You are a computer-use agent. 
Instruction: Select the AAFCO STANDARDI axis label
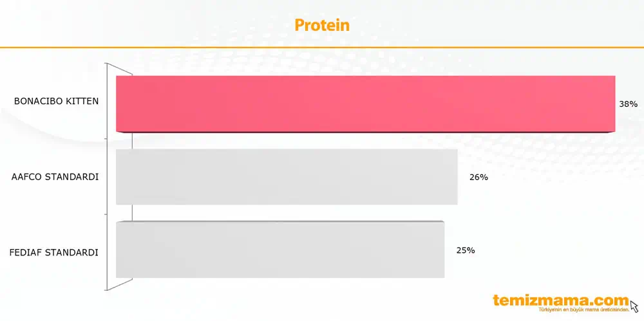click(x=55, y=177)
